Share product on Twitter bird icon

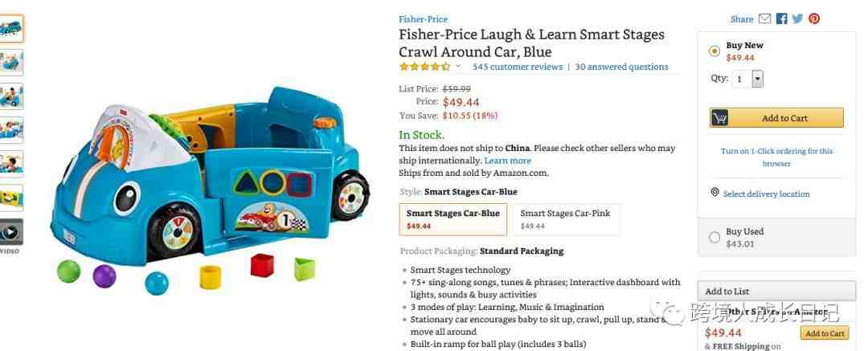click(798, 18)
